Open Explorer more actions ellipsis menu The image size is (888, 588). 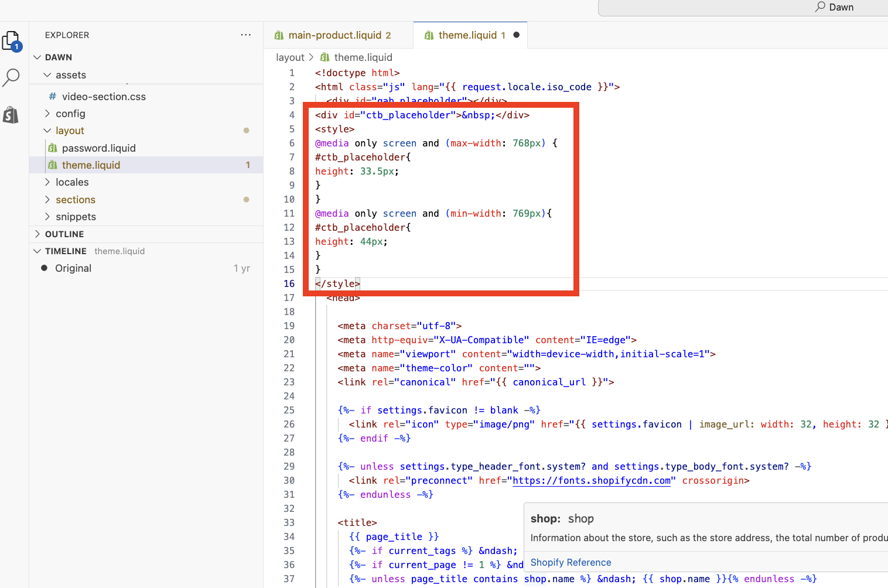tap(245, 35)
